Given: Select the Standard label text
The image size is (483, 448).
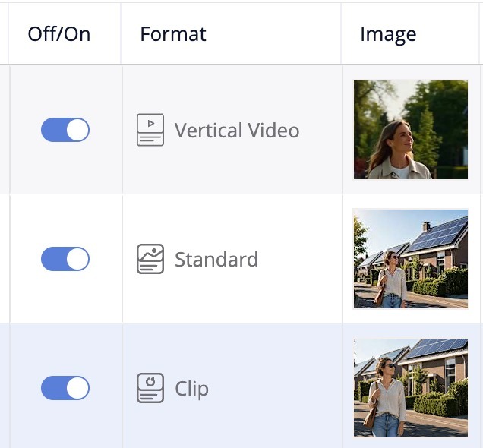Looking at the screenshot, I should 216,259.
